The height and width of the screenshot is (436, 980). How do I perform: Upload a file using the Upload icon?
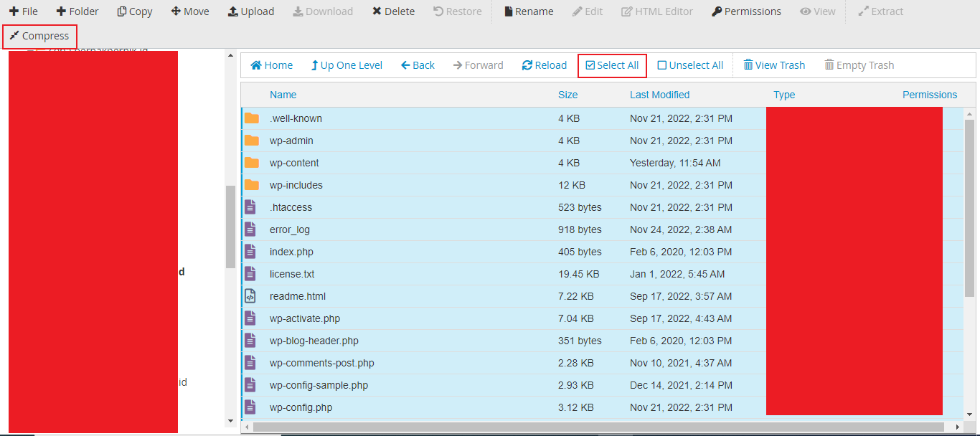[250, 11]
